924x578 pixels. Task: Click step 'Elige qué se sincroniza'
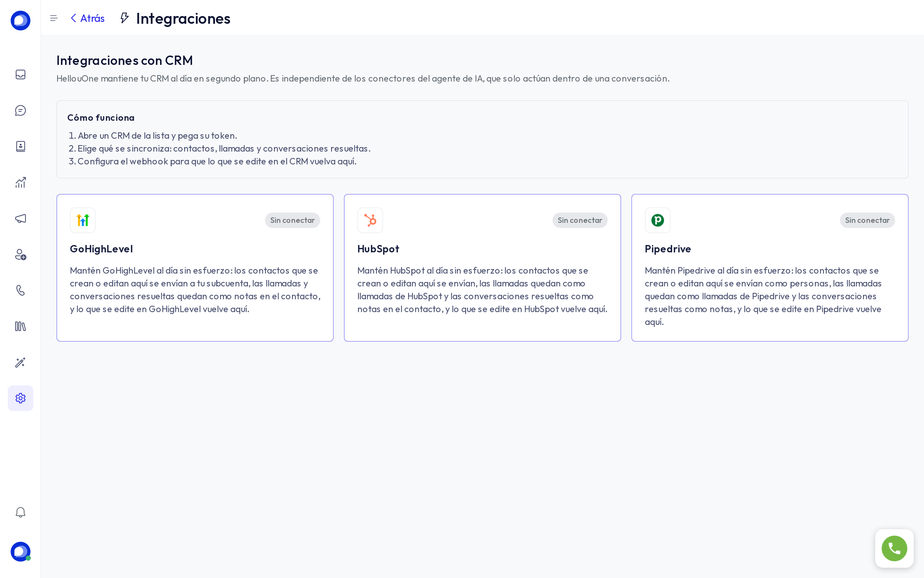pos(219,148)
